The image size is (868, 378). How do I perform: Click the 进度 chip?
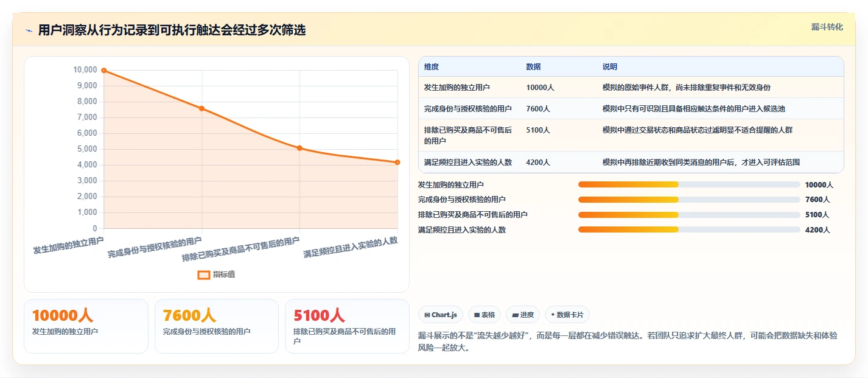coord(523,315)
